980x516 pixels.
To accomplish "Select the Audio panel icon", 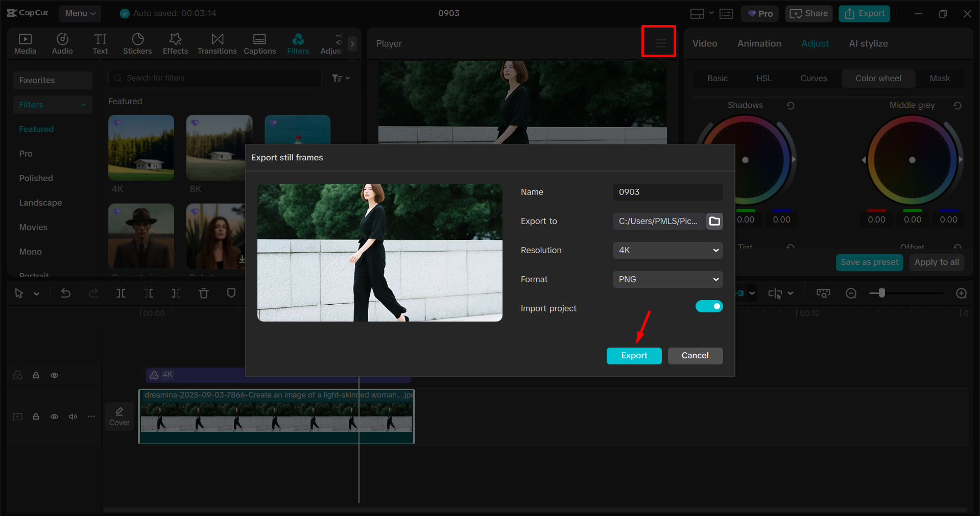I will click(x=62, y=43).
